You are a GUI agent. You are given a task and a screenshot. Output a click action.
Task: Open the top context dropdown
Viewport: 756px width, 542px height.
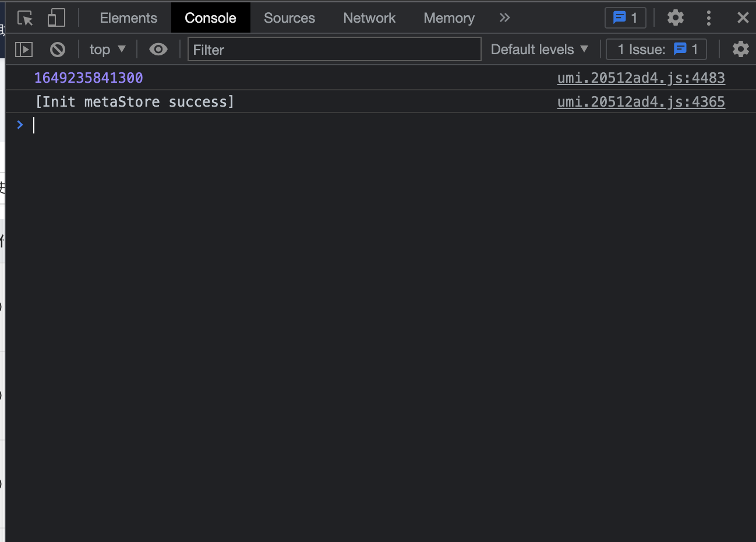[x=107, y=50]
